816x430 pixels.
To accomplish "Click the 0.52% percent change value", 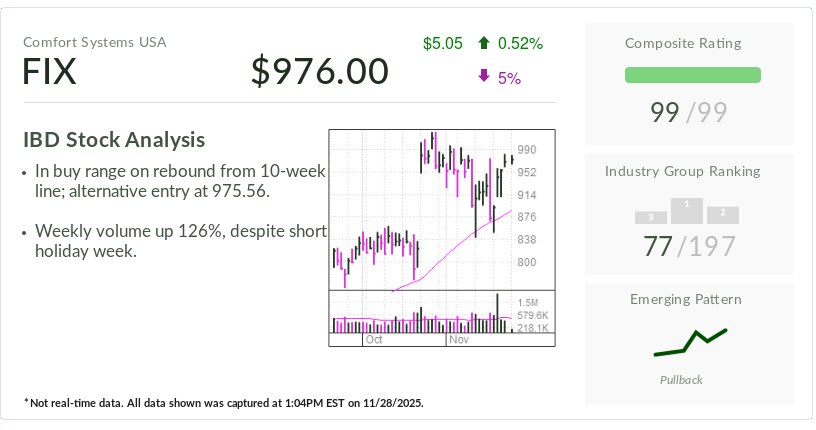I will pos(520,43).
